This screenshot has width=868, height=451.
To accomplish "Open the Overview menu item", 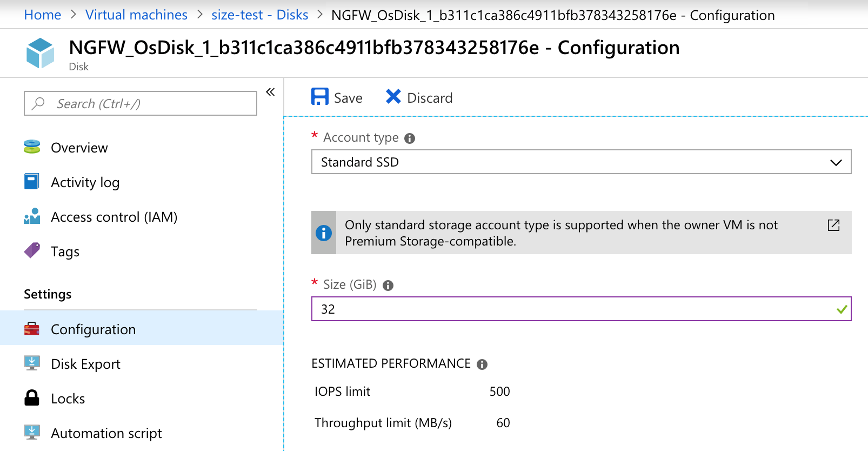I will pyautogui.click(x=79, y=148).
